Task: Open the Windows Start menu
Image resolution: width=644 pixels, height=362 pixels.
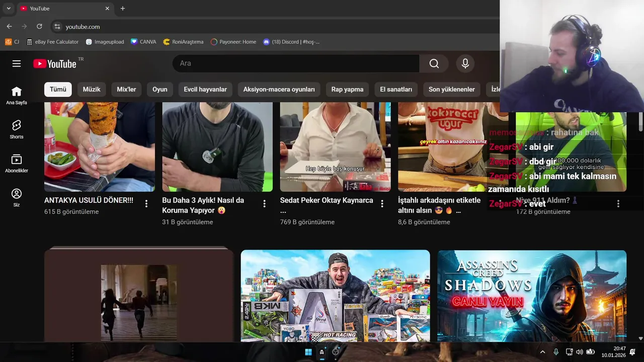Action: click(308, 352)
